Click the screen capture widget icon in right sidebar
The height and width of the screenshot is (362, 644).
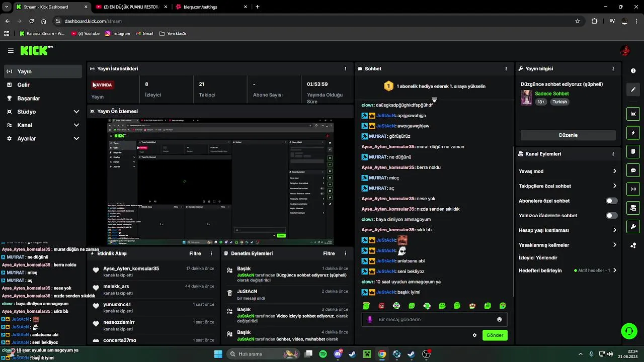(x=633, y=114)
